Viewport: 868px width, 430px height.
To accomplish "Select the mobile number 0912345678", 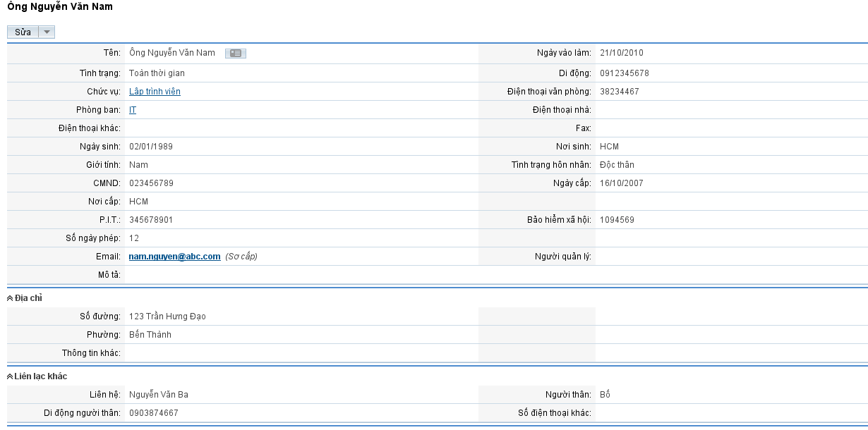I will point(624,73).
